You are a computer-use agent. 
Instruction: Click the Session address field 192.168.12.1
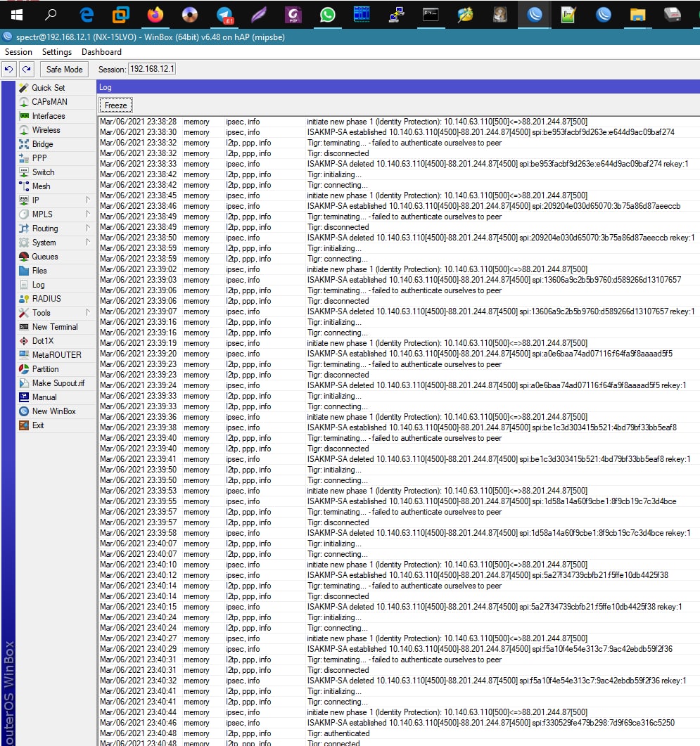coord(152,69)
